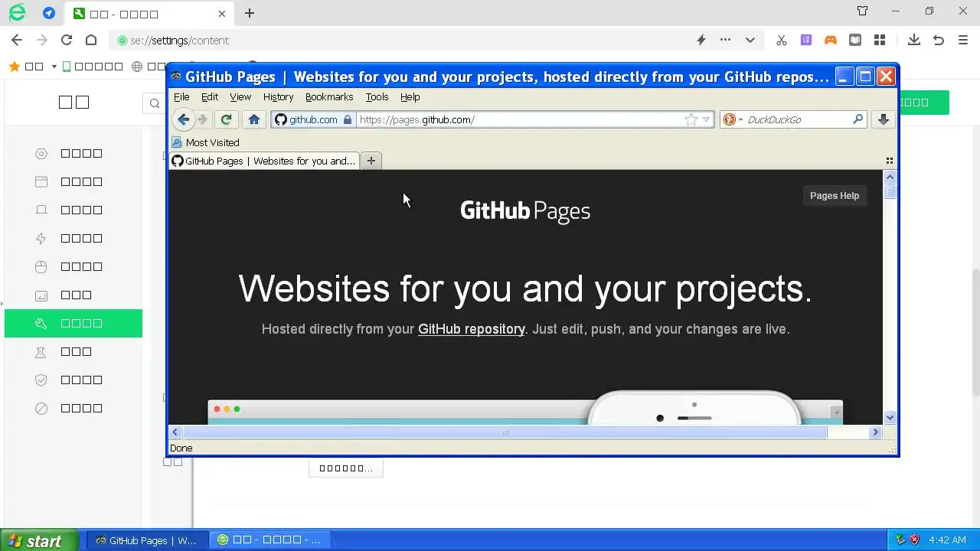
Task: Go to home page in GitHub Pages window
Action: tap(254, 119)
